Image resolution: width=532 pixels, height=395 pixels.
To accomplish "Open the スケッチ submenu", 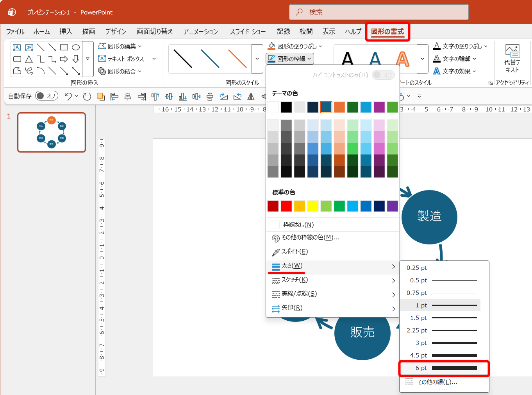I will [333, 280].
